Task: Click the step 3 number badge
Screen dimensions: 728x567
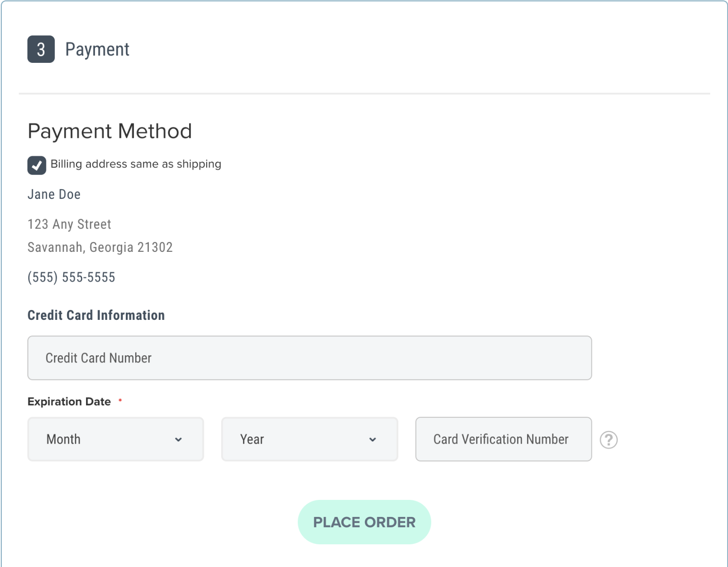Action: 41,49
